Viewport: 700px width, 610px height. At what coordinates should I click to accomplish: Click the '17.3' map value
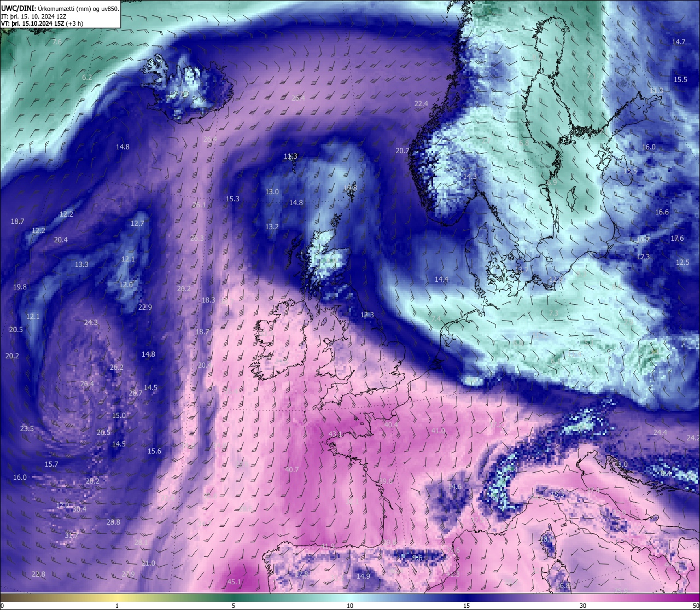(643, 257)
